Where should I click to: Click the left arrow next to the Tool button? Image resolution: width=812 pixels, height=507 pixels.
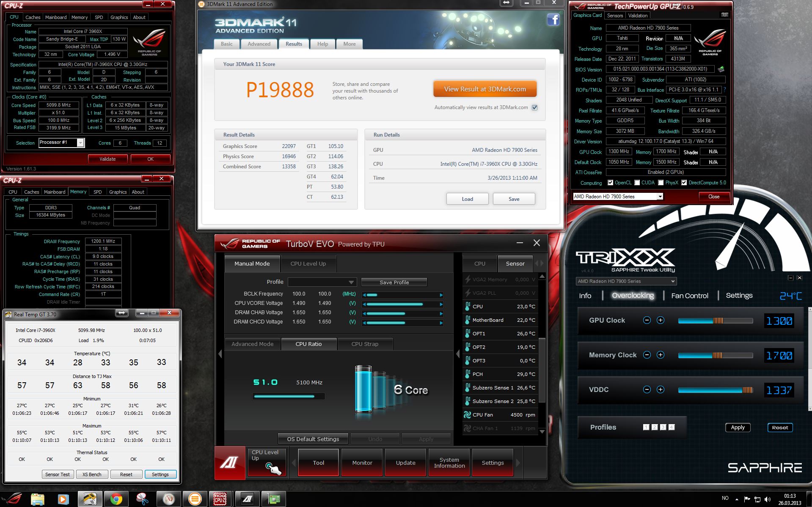(294, 463)
